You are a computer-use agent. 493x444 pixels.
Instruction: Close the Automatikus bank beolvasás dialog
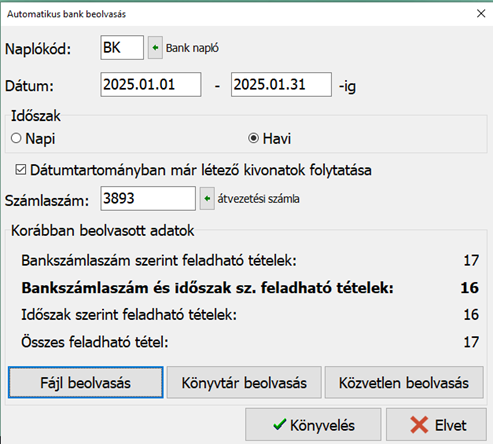481,13
